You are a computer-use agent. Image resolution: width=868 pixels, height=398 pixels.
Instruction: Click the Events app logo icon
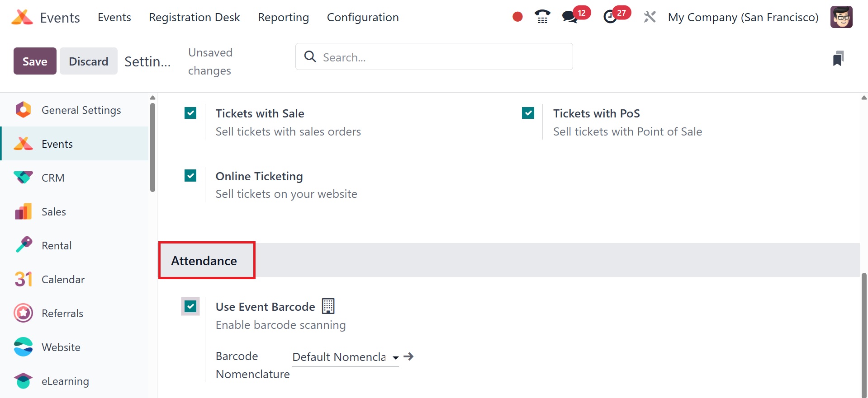tap(22, 17)
